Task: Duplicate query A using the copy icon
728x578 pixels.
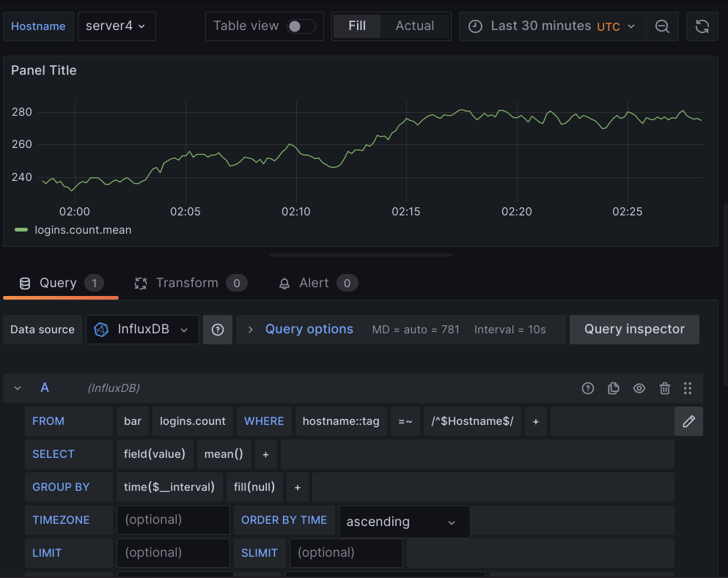Action: point(613,388)
